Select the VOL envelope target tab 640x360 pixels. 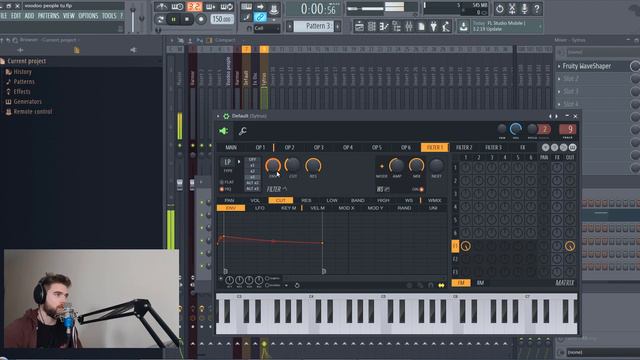click(x=255, y=200)
